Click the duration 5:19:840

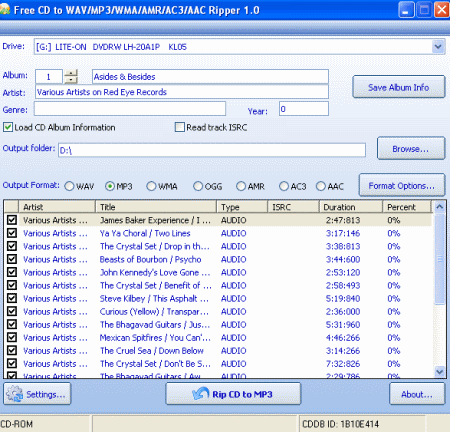(343, 298)
